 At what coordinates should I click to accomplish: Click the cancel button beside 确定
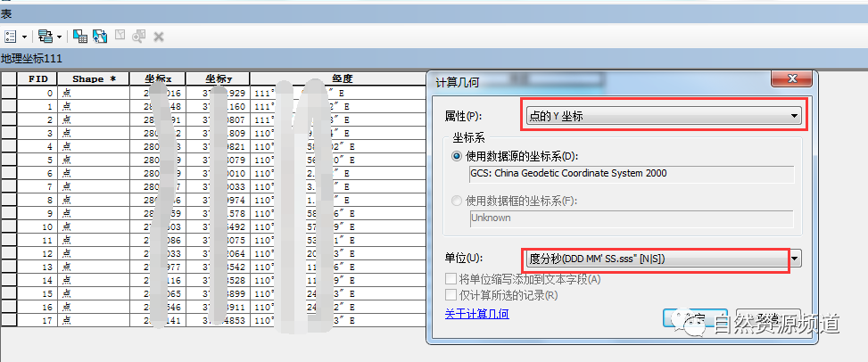point(768,319)
